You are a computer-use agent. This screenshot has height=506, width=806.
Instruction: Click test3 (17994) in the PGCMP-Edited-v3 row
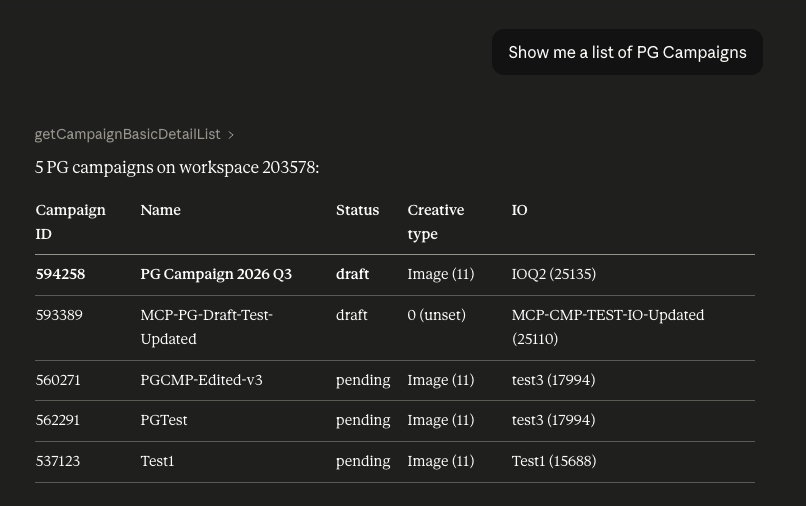[x=553, y=380]
